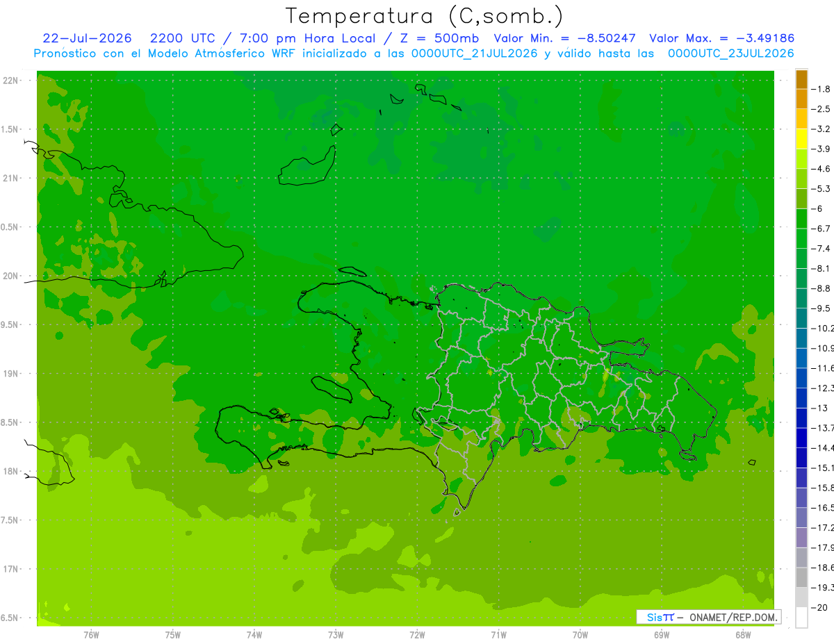Click the "73W" longitude label
This screenshot has height=644, width=834.
pos(336,634)
